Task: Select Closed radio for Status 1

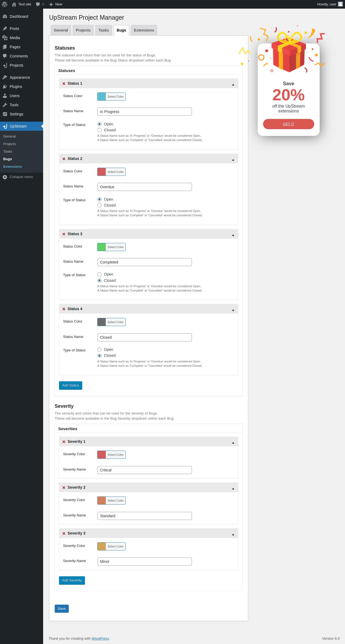Action: 99,130
